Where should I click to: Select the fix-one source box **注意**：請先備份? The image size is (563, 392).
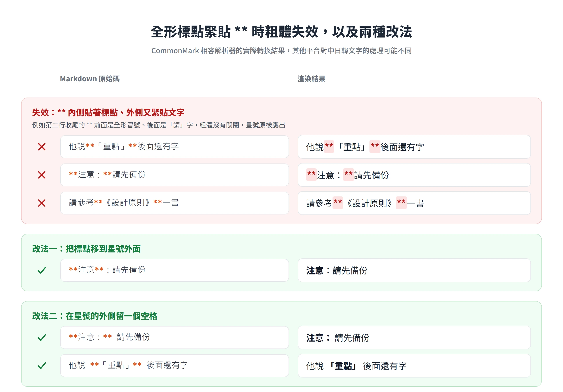point(175,270)
